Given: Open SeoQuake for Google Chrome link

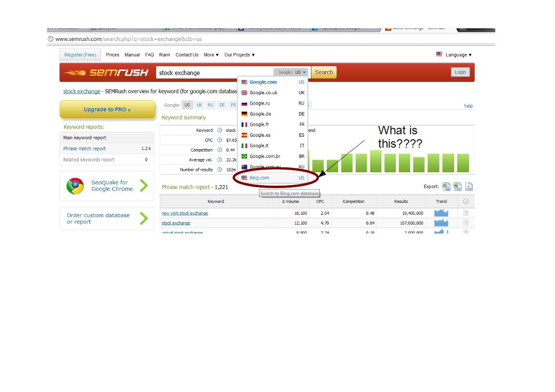Looking at the screenshot, I should 112,186.
